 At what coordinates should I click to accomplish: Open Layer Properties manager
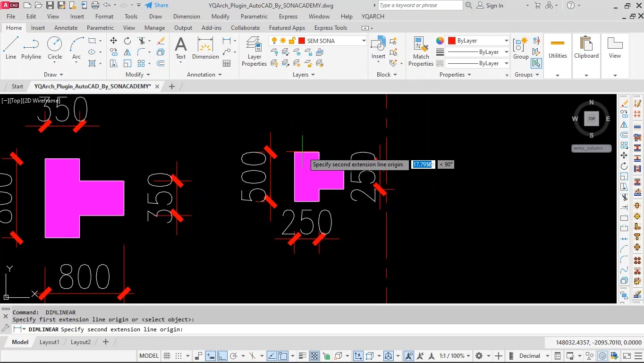(254, 52)
